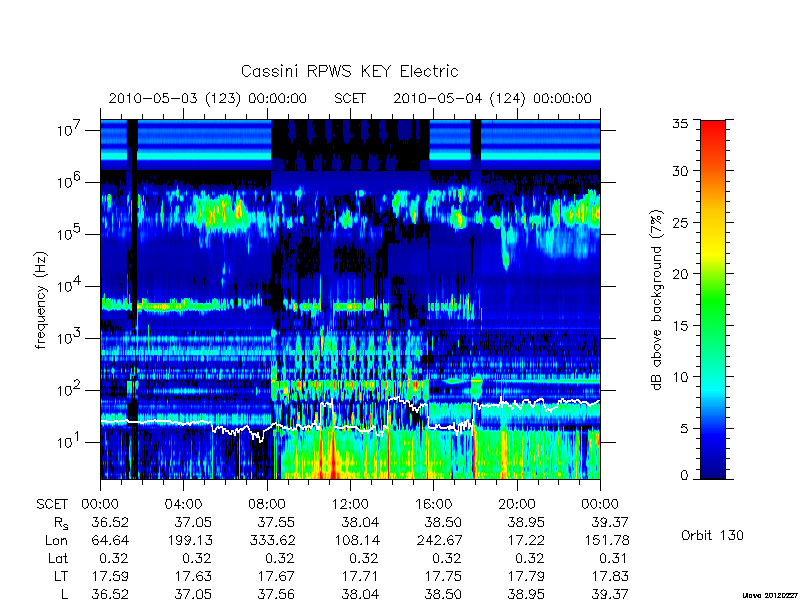The image size is (800, 600).
Task: Click the 35 value on color scale
Action: coord(680,123)
